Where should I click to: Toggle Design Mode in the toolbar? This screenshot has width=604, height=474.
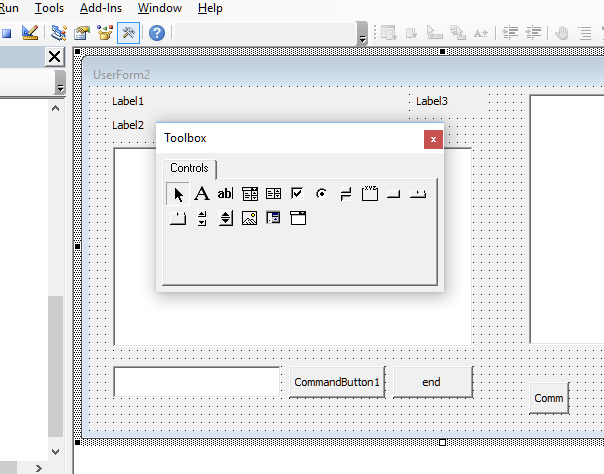29,32
